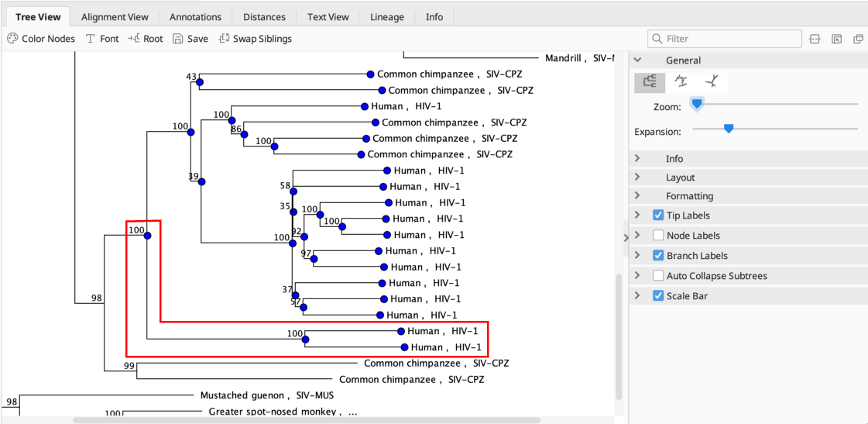Collapse the General section chevron
The image size is (868, 424).
pos(637,60)
